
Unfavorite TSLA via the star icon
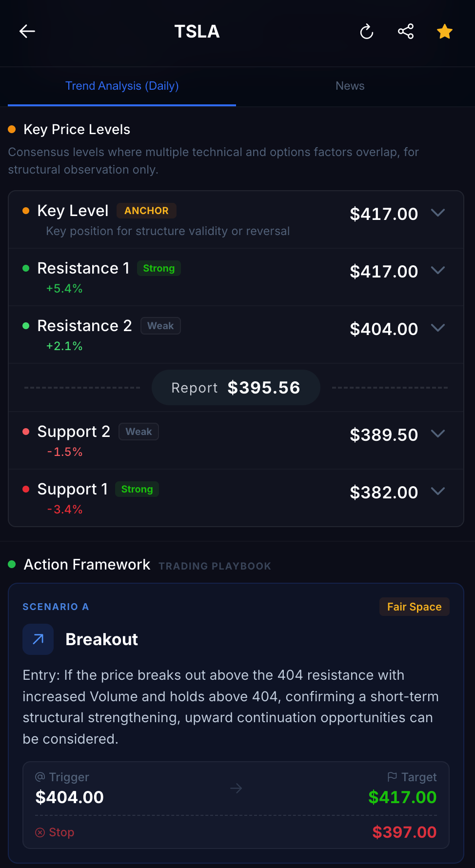(x=444, y=31)
